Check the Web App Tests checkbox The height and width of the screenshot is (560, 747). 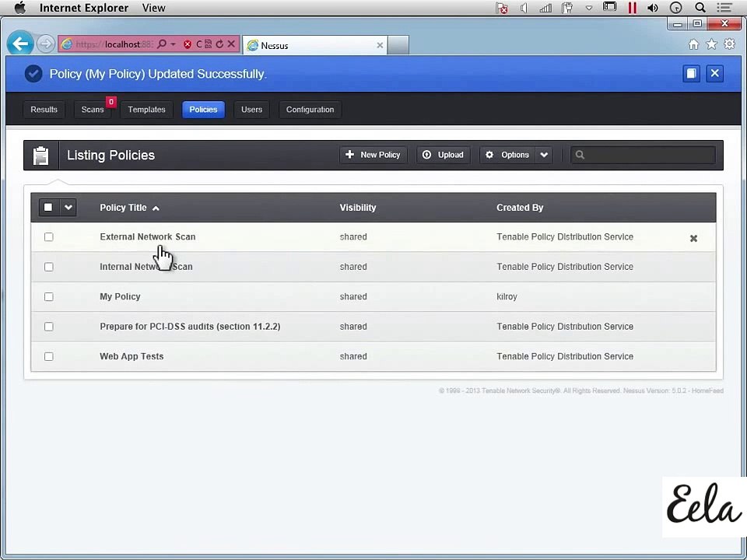[48, 356]
